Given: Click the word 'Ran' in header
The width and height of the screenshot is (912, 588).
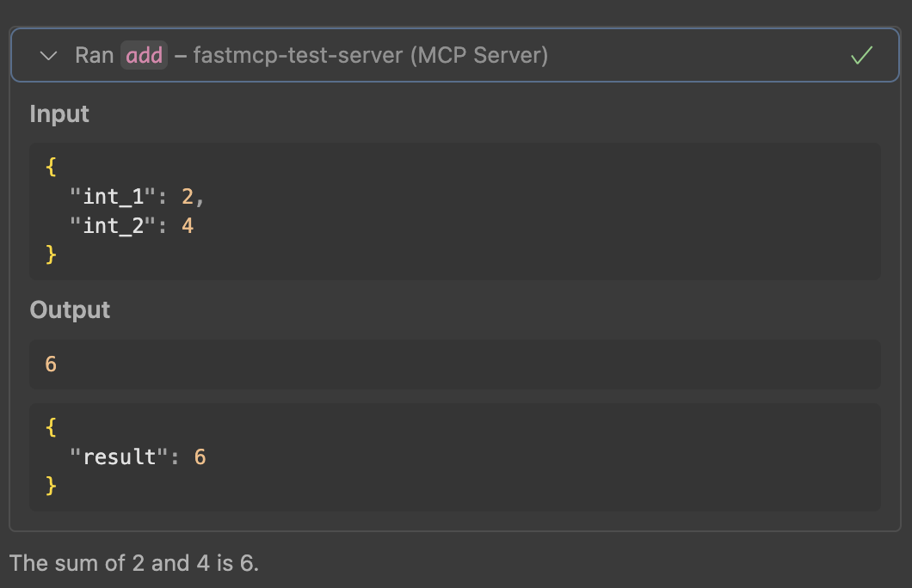Looking at the screenshot, I should [94, 56].
